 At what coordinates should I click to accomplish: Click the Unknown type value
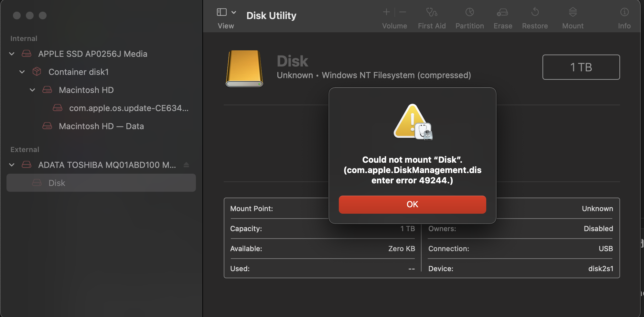click(597, 209)
